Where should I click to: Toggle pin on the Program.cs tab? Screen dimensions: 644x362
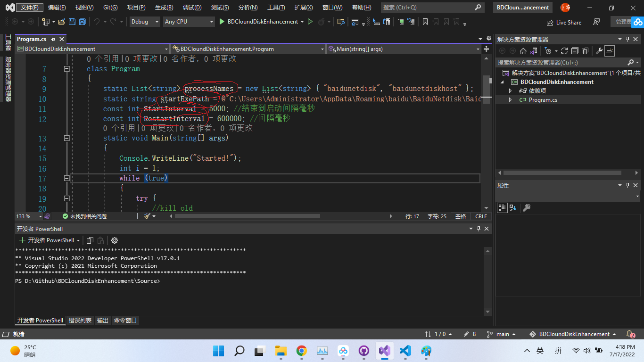(53, 39)
